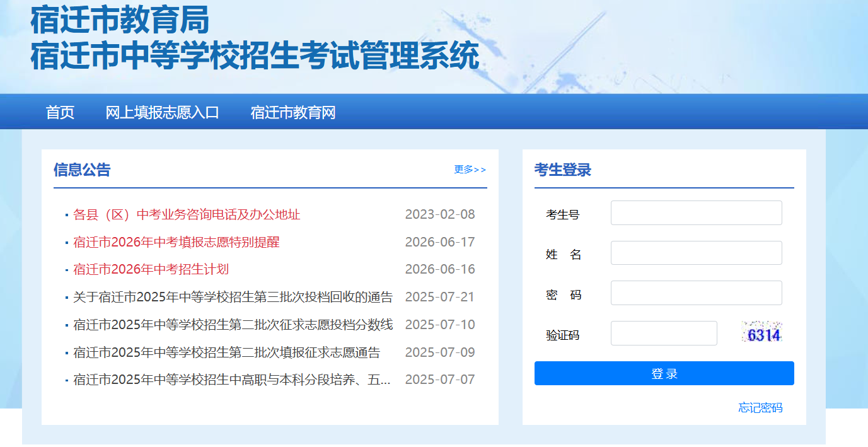This screenshot has width=868, height=447.
Task: Focus the 考生号 input field
Action: coord(696,213)
